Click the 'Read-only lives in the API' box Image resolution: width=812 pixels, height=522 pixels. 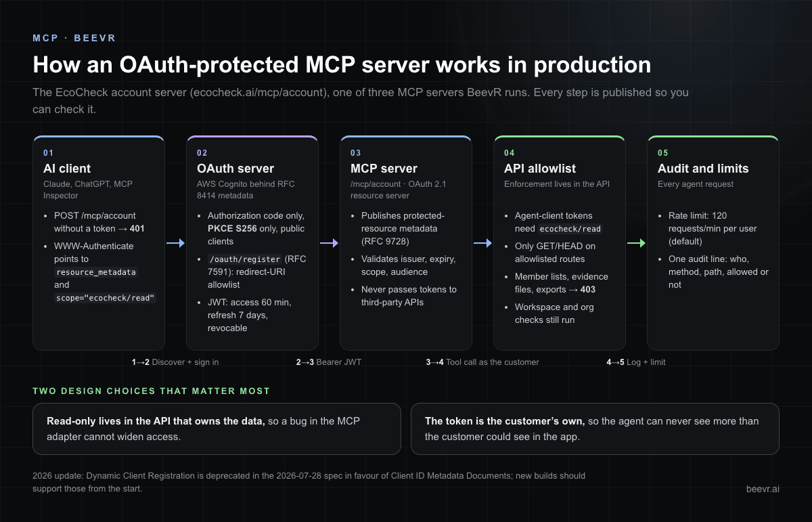(x=217, y=429)
